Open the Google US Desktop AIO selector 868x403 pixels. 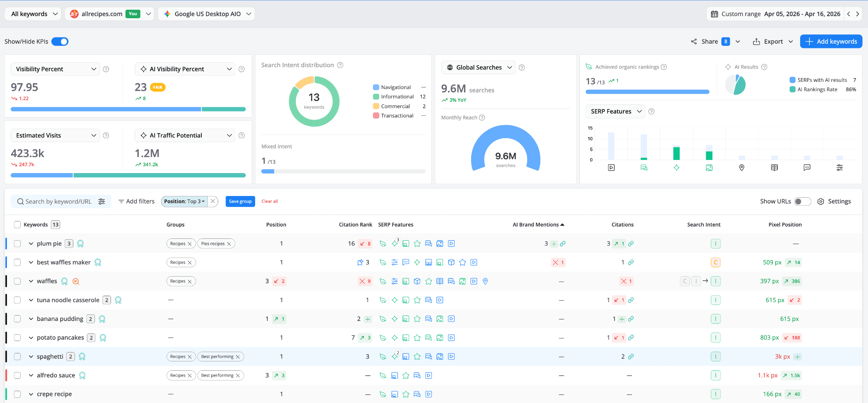click(x=206, y=14)
